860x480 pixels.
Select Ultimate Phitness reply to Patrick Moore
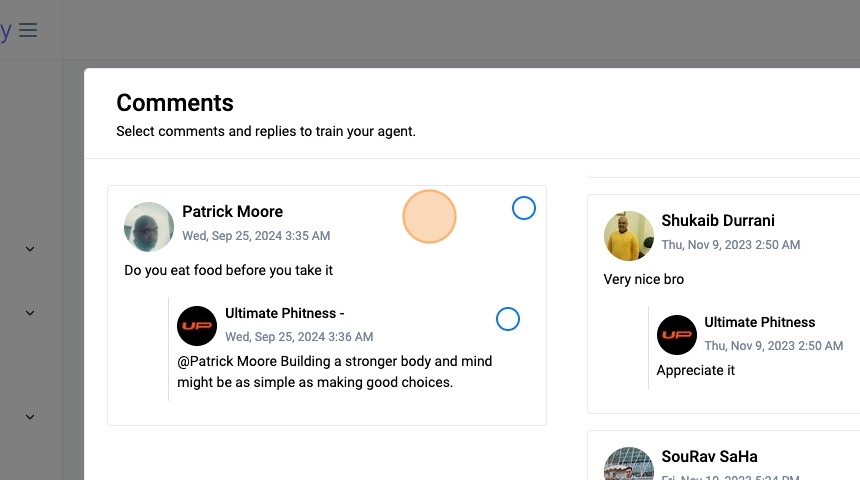tap(508, 319)
